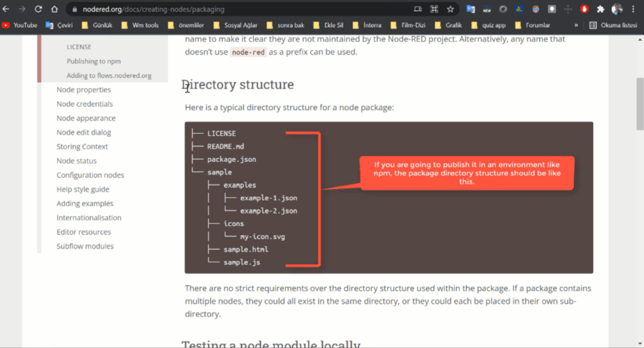Click README.md in the directory tree
The width and height of the screenshot is (644, 348).
click(226, 146)
